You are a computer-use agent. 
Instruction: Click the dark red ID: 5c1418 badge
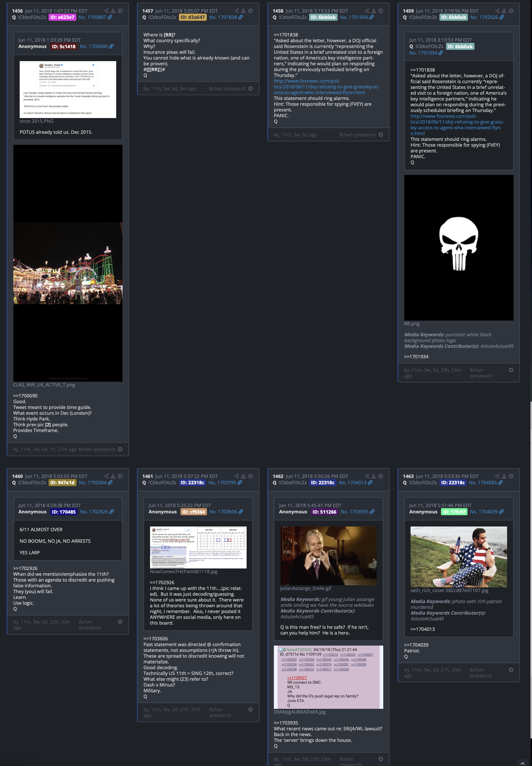click(x=64, y=47)
